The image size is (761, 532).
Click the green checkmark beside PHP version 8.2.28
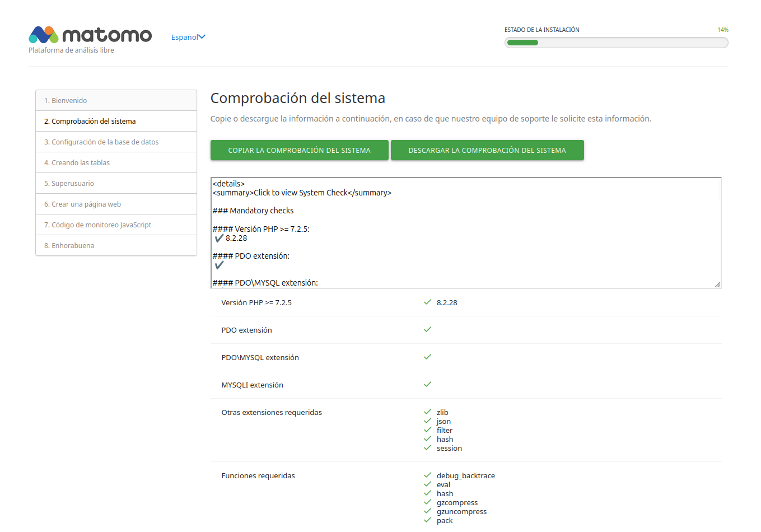(427, 302)
